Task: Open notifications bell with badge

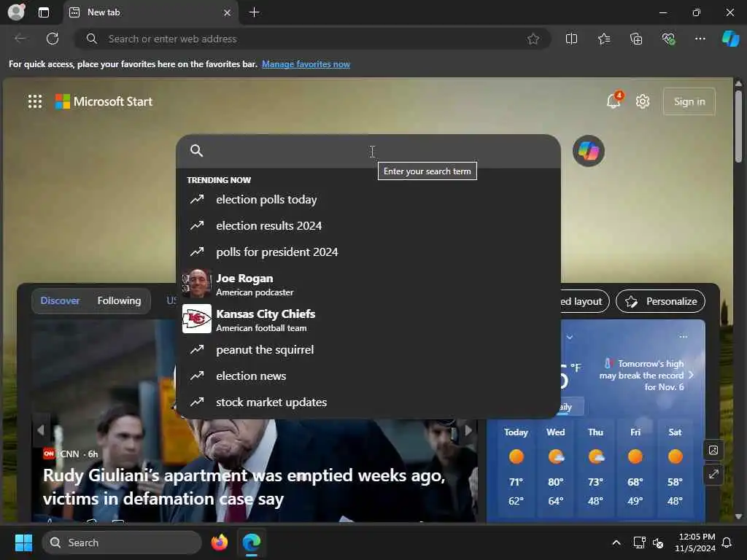Action: (x=614, y=101)
